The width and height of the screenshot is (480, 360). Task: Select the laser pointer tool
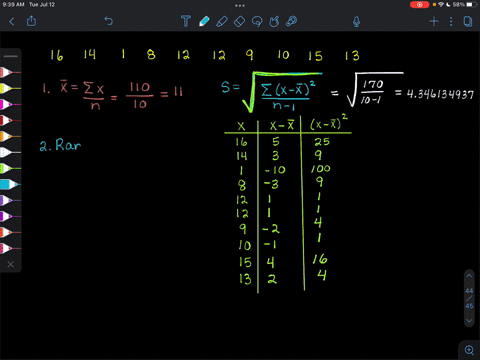[x=292, y=21]
